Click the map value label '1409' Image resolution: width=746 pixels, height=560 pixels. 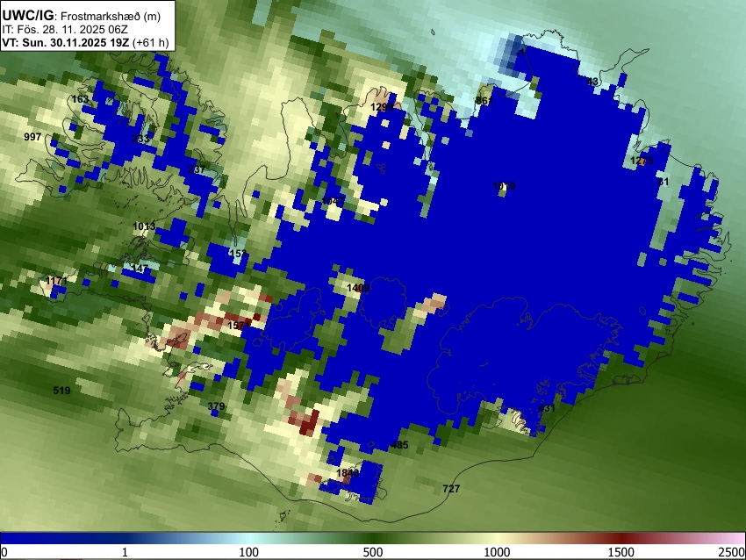358,288
